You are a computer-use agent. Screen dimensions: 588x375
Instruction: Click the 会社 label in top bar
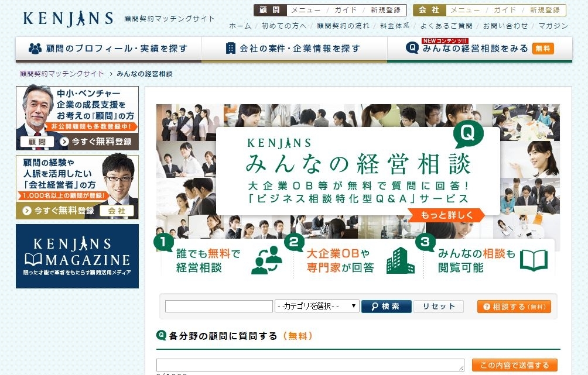(x=429, y=10)
